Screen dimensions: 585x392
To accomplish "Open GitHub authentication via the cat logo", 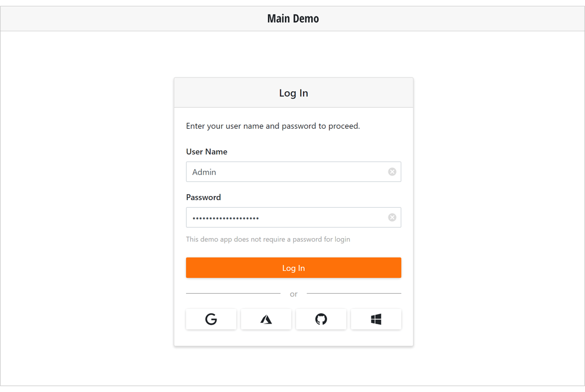I will (x=321, y=319).
